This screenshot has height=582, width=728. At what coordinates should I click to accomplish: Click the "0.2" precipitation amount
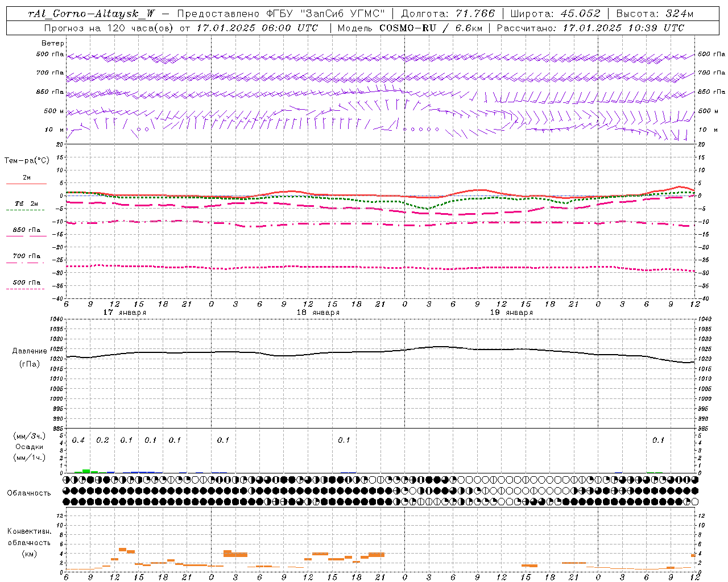[x=102, y=440]
